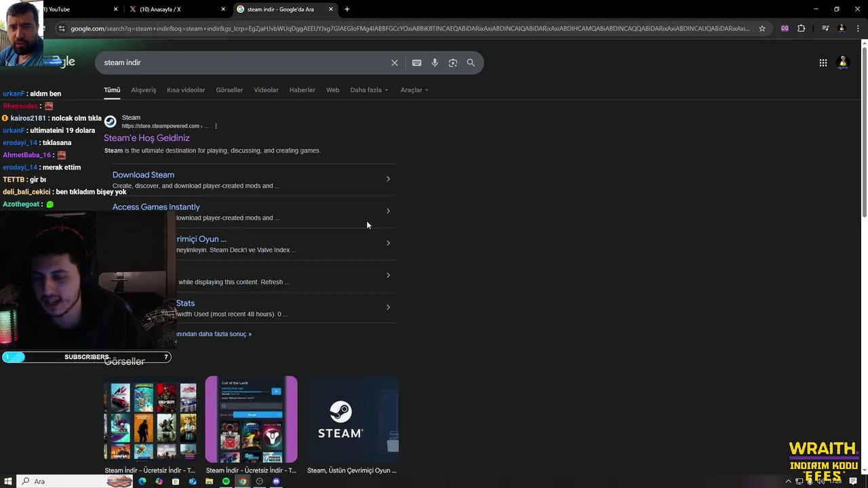Expand chevron on the Çevrimiçi Oyun sitelink
The image size is (868, 488).
pyautogui.click(x=388, y=243)
